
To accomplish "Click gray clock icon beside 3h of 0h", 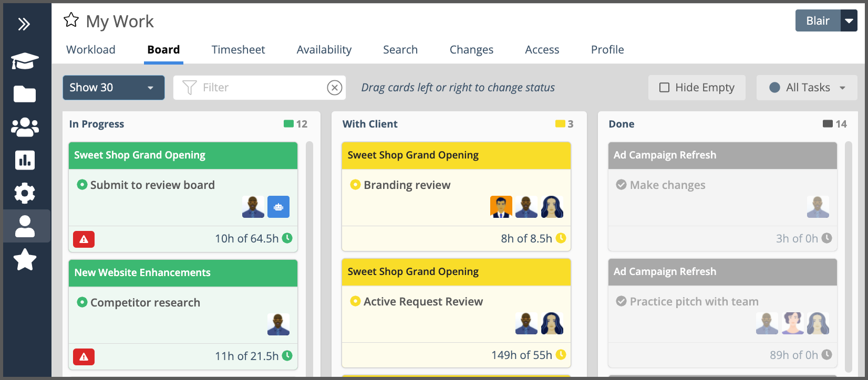I will click(826, 238).
